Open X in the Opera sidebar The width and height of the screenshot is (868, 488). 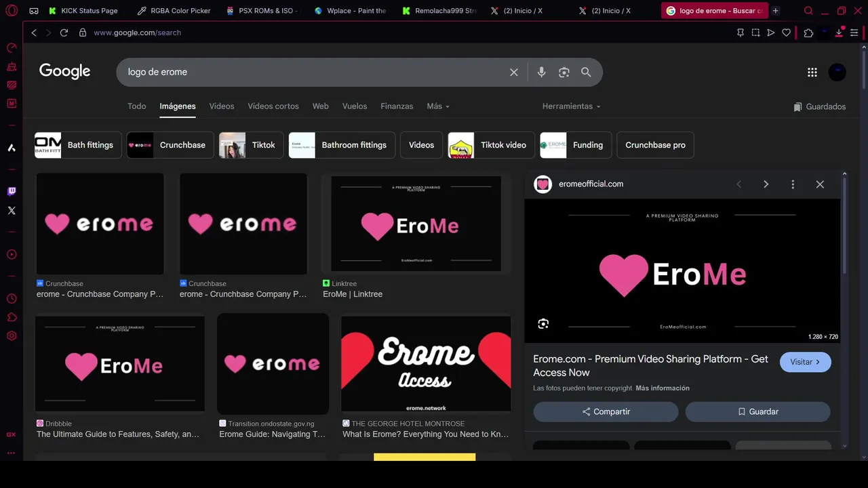[x=12, y=211]
